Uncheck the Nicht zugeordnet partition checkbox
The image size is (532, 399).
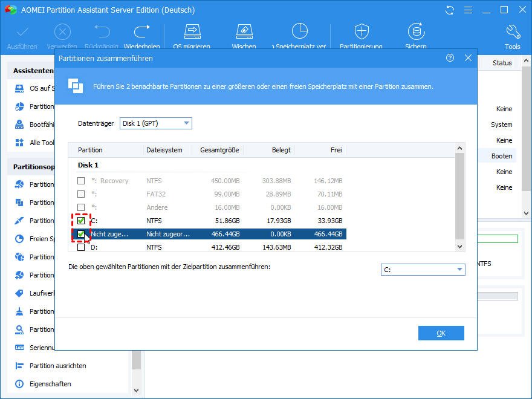click(81, 234)
